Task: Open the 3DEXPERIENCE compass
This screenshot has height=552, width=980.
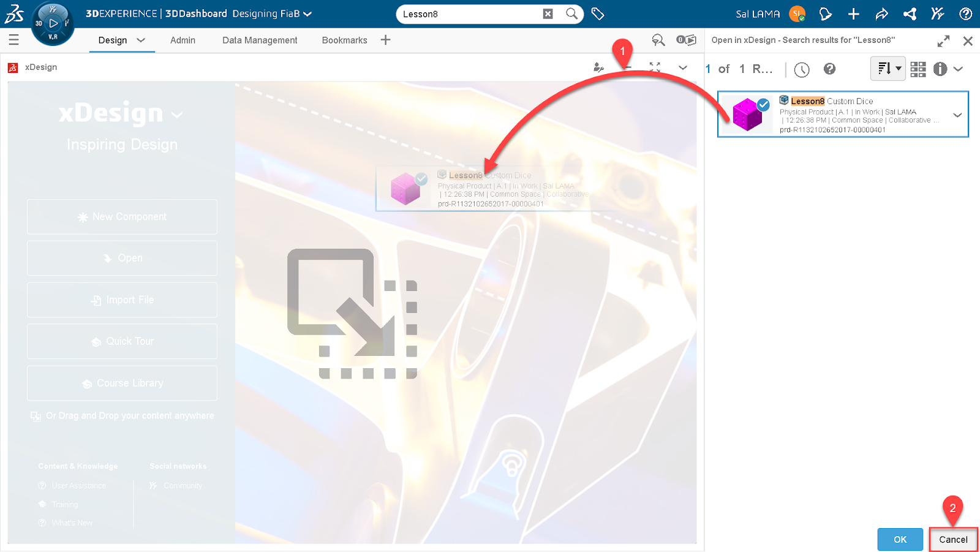Action: click(53, 23)
